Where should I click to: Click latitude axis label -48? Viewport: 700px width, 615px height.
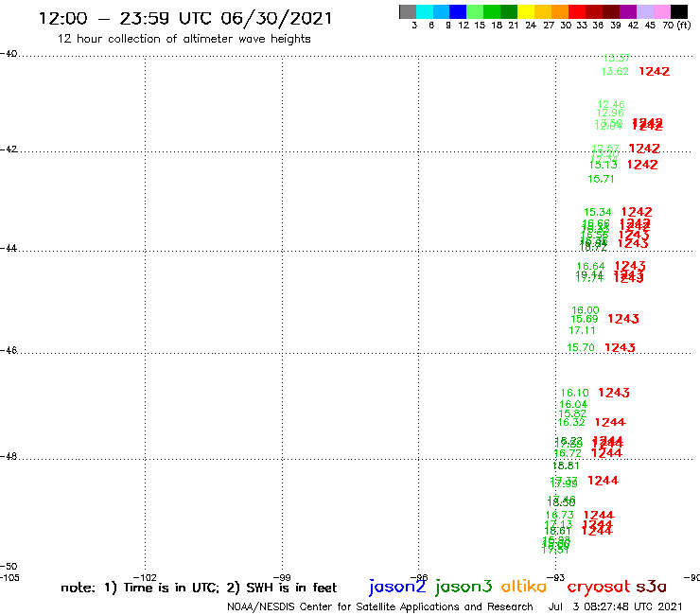coord(9,457)
